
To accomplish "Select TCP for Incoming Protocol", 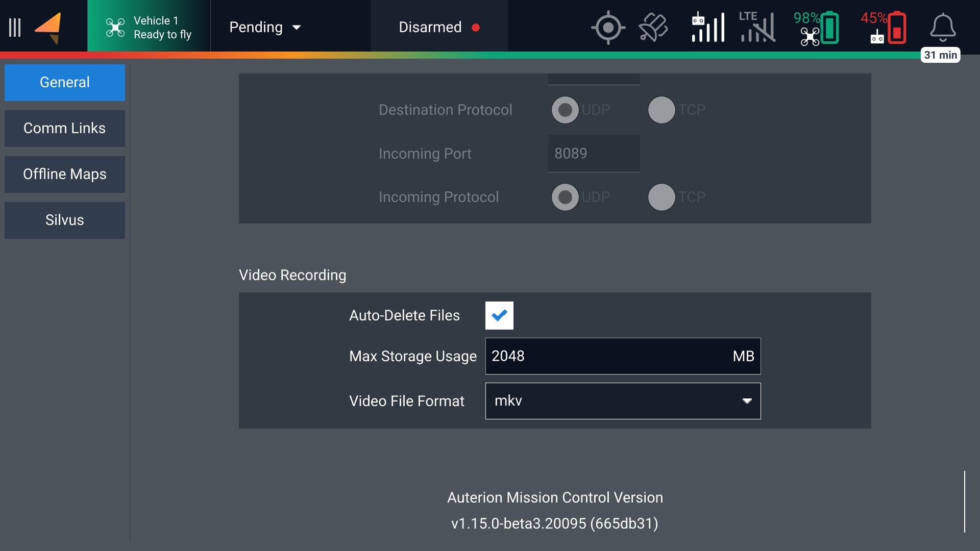I will (661, 197).
